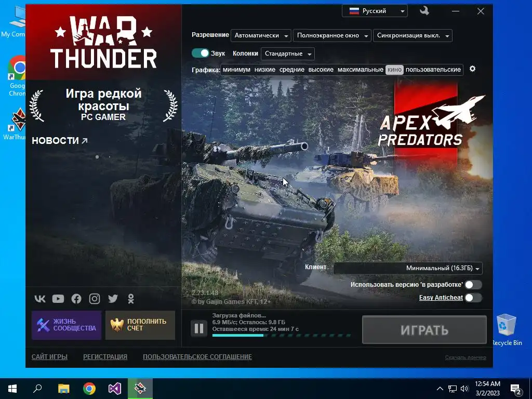The image size is (532, 399).
Task: Open the YouTube channel icon
Action: point(58,299)
